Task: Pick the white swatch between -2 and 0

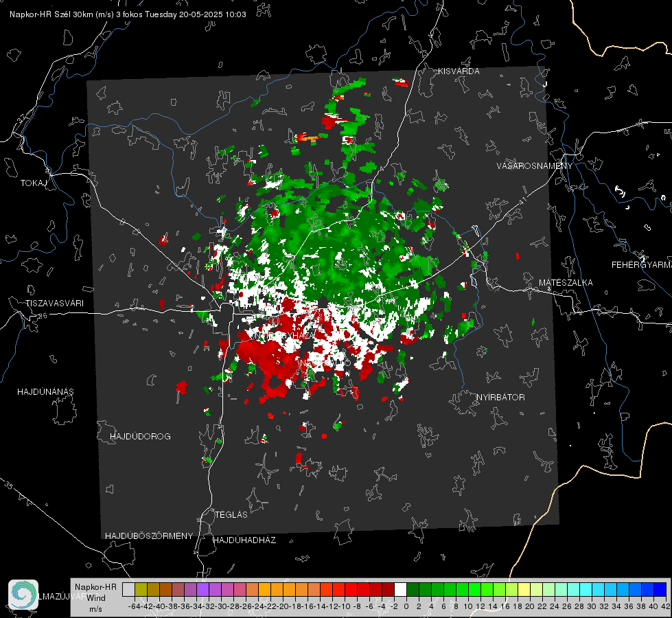Action: click(x=400, y=590)
